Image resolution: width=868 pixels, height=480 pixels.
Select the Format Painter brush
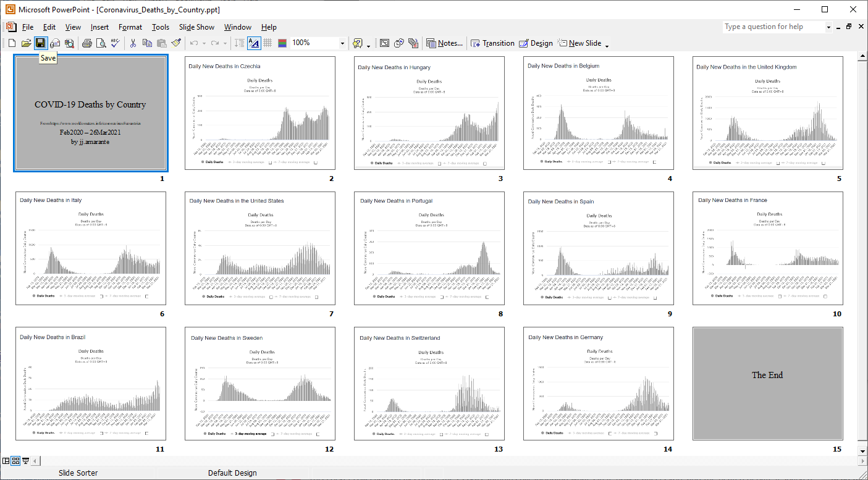(x=176, y=43)
